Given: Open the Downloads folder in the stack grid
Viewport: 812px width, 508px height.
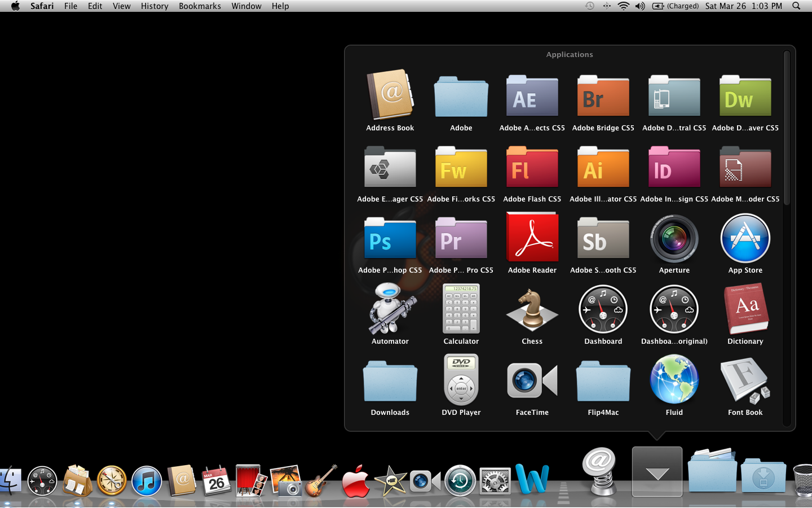Looking at the screenshot, I should coord(390,381).
